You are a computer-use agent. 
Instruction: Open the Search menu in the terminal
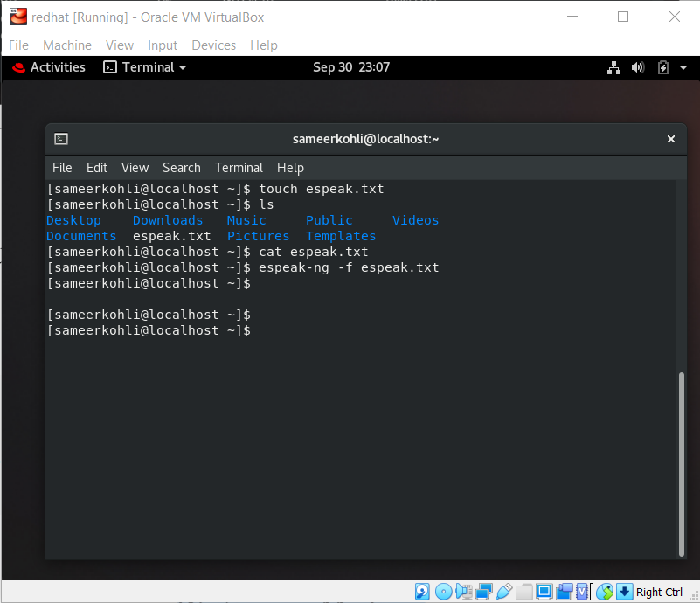(x=181, y=167)
